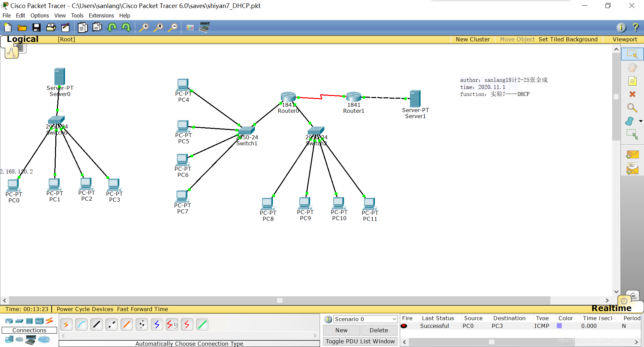
Task: Zoom out of the workspace
Action: click(x=173, y=28)
